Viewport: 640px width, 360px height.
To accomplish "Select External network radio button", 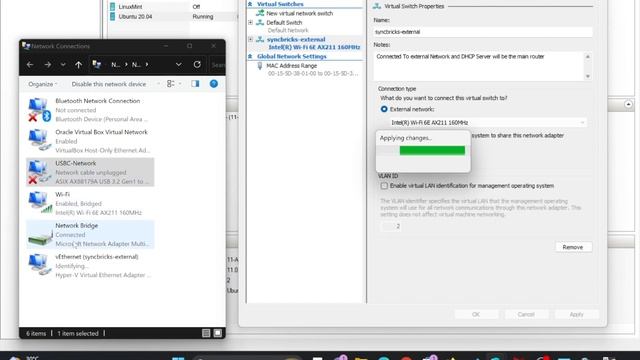I will (384, 109).
